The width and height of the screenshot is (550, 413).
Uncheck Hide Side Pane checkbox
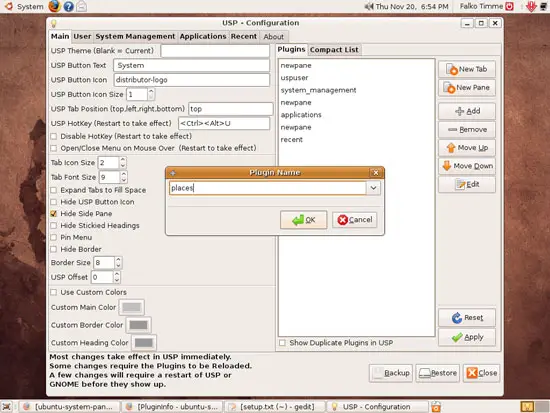(54, 213)
